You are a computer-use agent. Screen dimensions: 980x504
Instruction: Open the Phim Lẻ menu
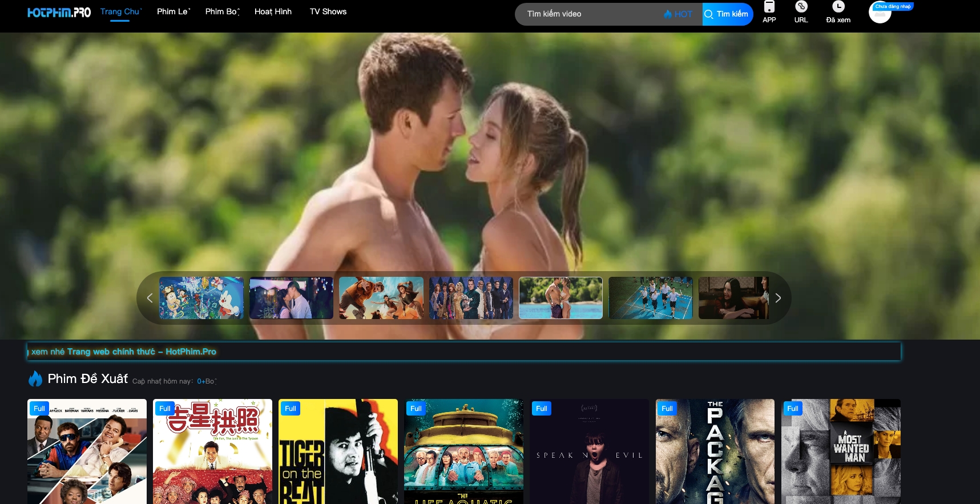(x=174, y=12)
